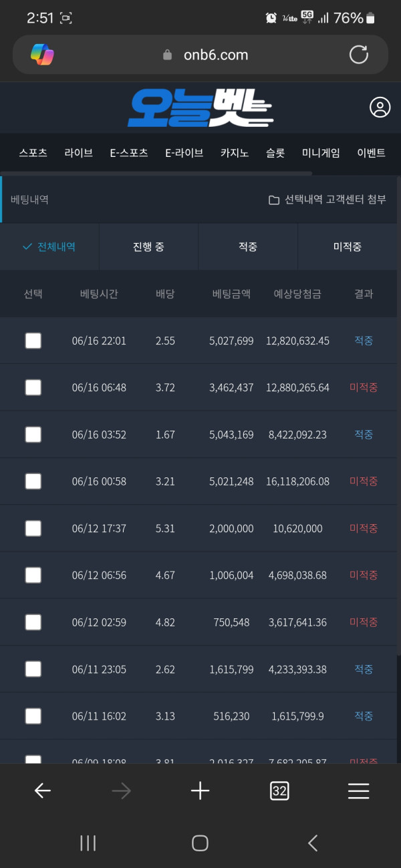This screenshot has width=401, height=868.
Task: Tap the 오늘벳 site logo
Action: [200, 108]
